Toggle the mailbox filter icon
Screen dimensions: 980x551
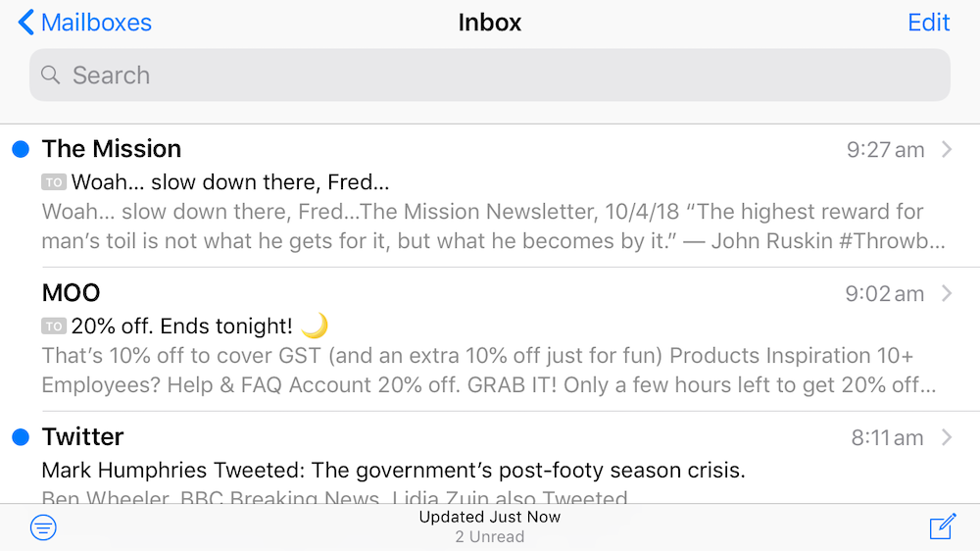44,527
